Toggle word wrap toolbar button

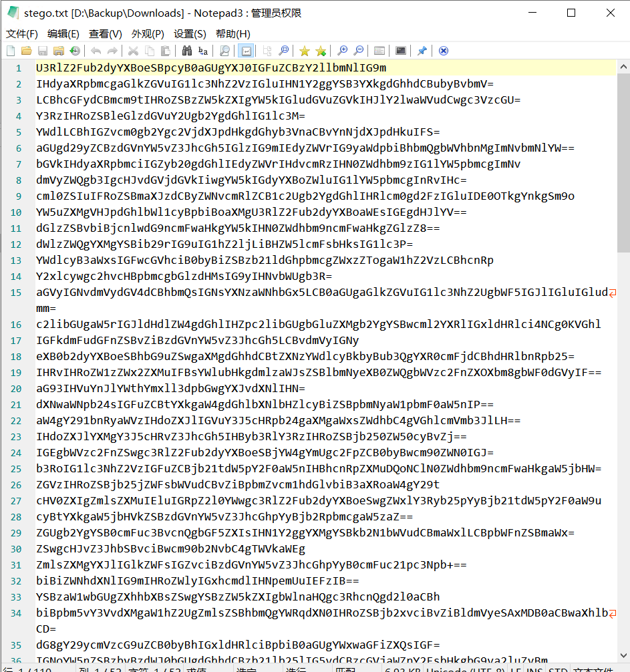[247, 50]
